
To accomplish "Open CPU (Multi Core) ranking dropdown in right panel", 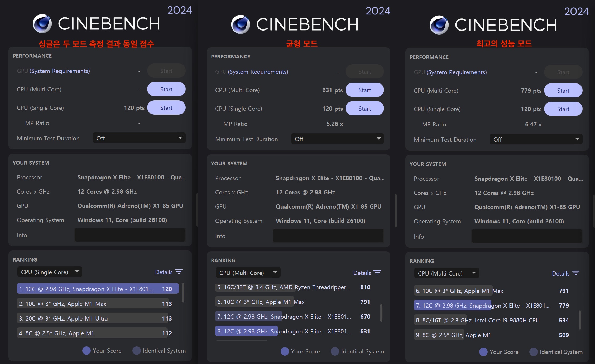I will [x=447, y=273].
